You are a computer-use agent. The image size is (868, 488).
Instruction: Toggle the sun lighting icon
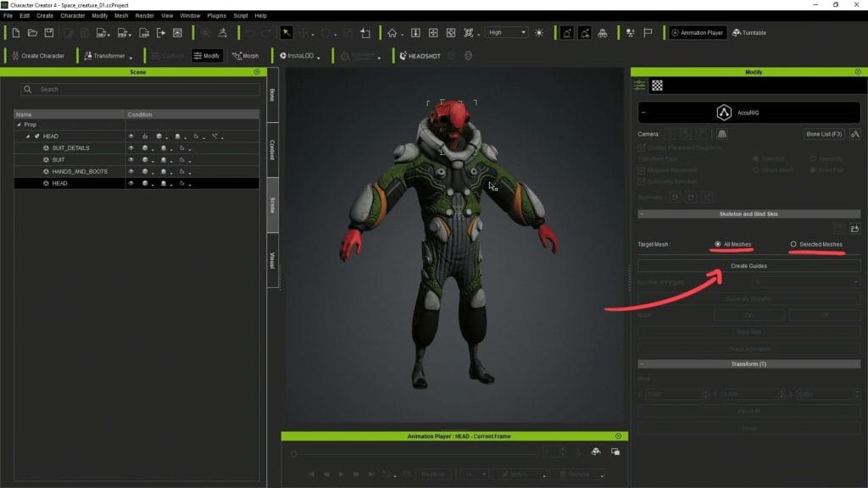coord(539,33)
